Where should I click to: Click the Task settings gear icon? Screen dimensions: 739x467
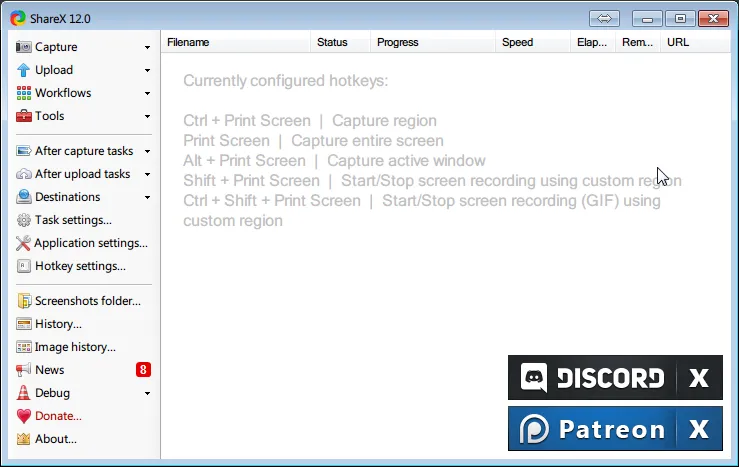coord(24,220)
